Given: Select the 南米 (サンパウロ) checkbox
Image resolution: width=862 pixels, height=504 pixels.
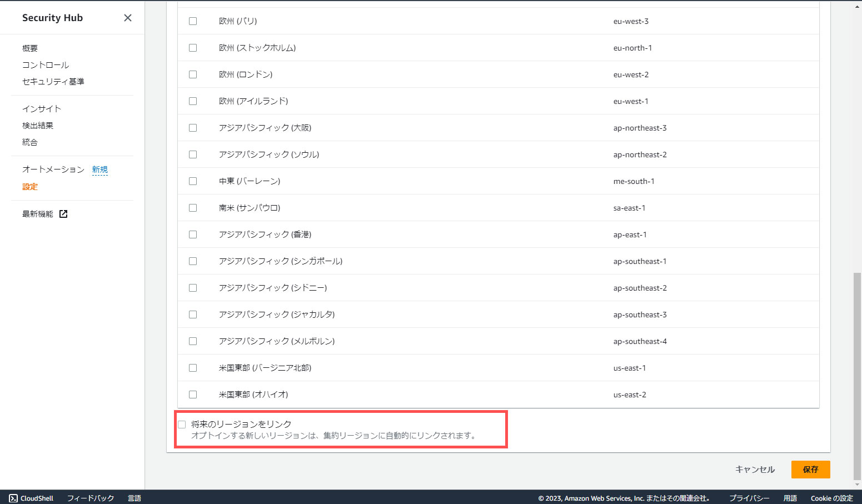Looking at the screenshot, I should click(x=193, y=208).
